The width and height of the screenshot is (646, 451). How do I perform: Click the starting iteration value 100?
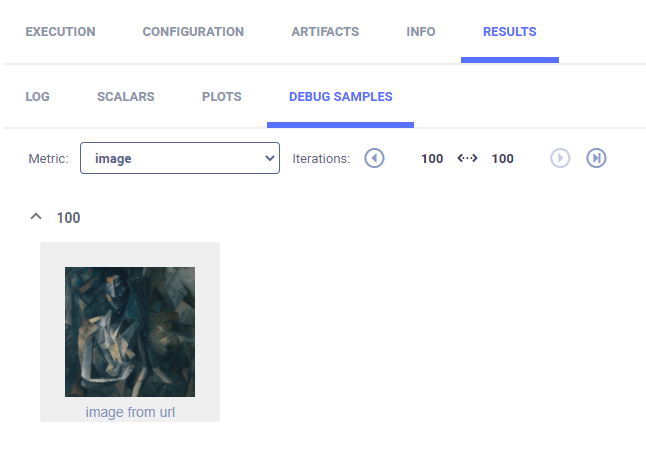click(432, 158)
